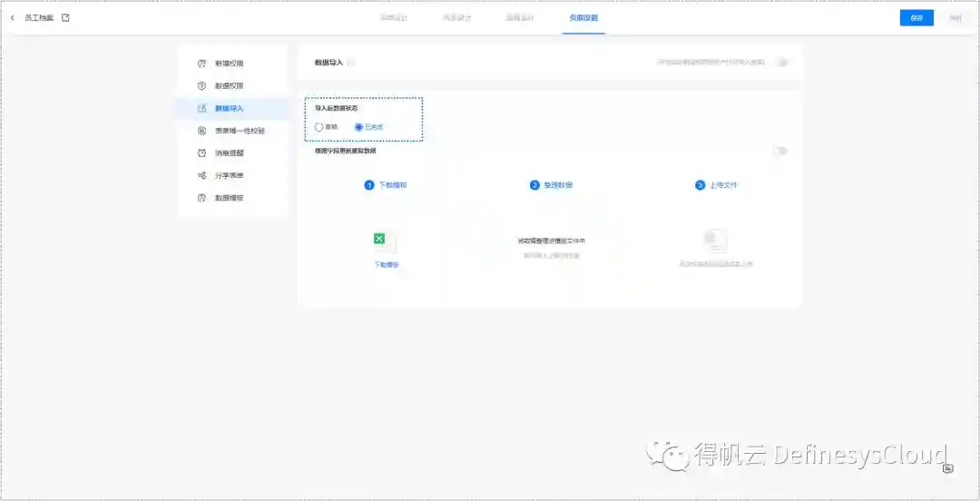This screenshot has height=501, width=980.
Task: Click the blue 保存 button
Action: tap(916, 18)
